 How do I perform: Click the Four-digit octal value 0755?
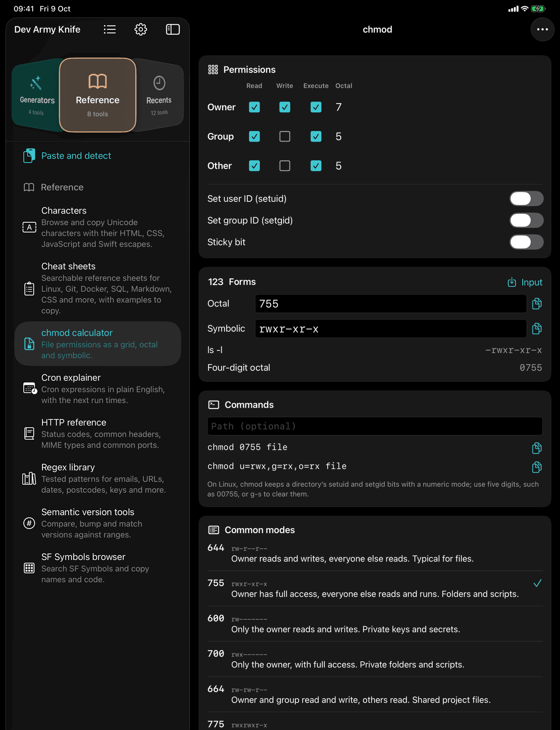(531, 368)
